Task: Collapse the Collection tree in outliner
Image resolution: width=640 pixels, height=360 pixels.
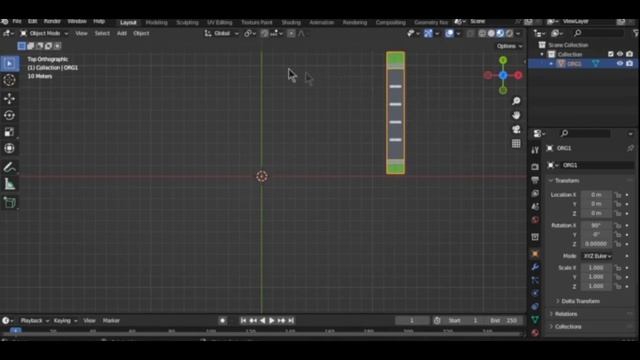Action: pyautogui.click(x=542, y=54)
